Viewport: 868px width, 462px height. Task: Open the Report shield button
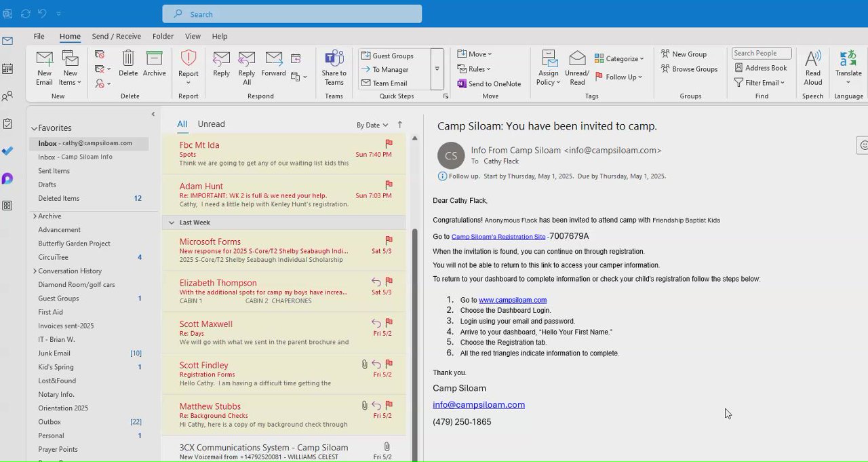(189, 68)
